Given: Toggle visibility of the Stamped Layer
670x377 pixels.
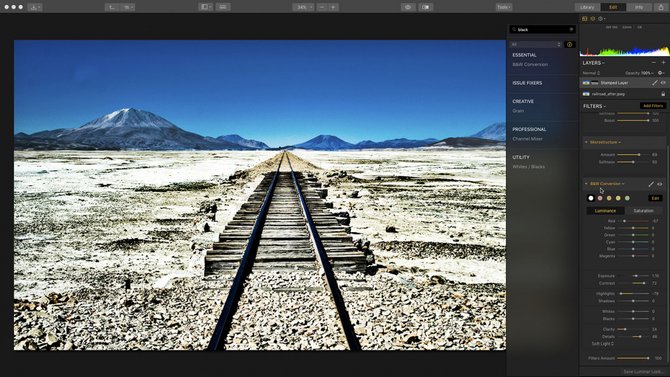Looking at the screenshot, I should (x=663, y=82).
